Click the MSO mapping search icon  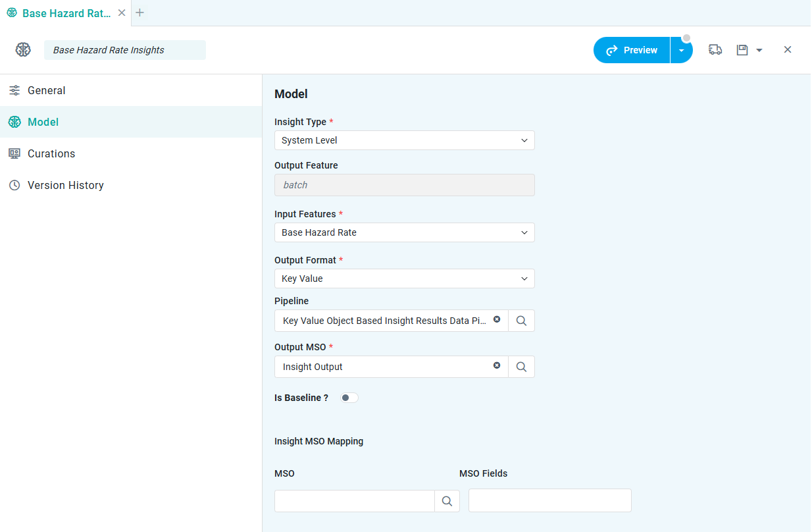pos(447,501)
